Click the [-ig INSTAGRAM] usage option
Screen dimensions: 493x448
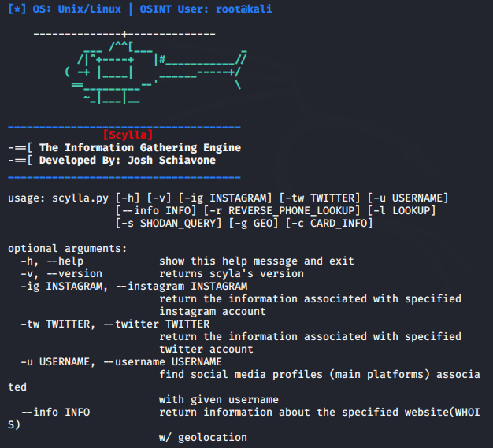click(x=225, y=198)
